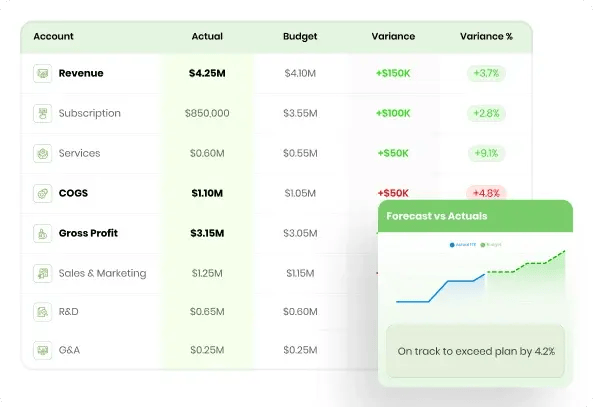
Task: Select the Actual column header
Action: tap(207, 36)
